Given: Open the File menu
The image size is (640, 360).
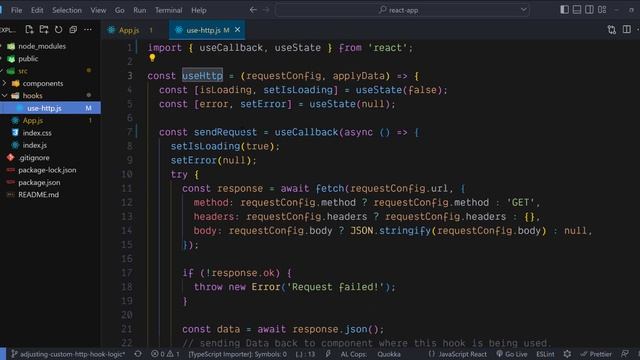Looking at the screenshot, I should click(17, 10).
